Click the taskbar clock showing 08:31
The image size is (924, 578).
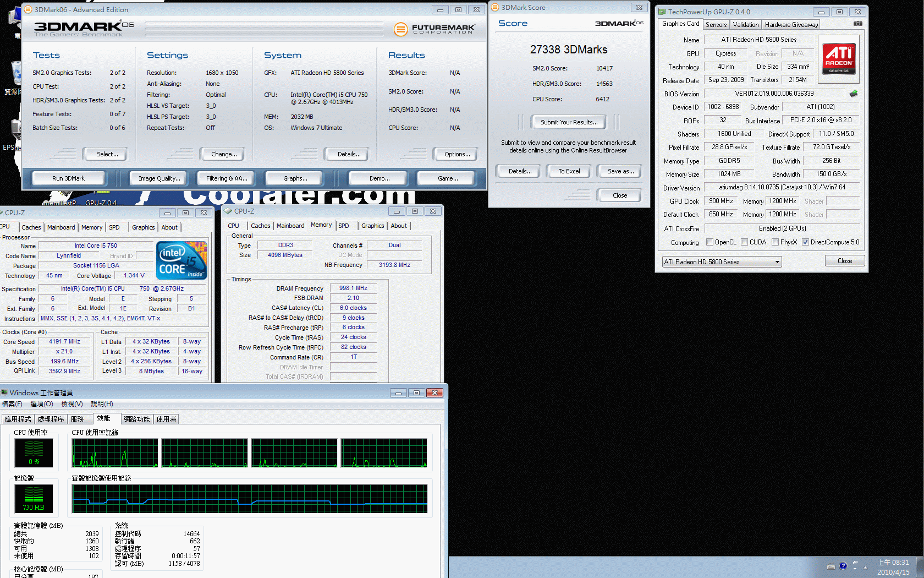coord(893,567)
